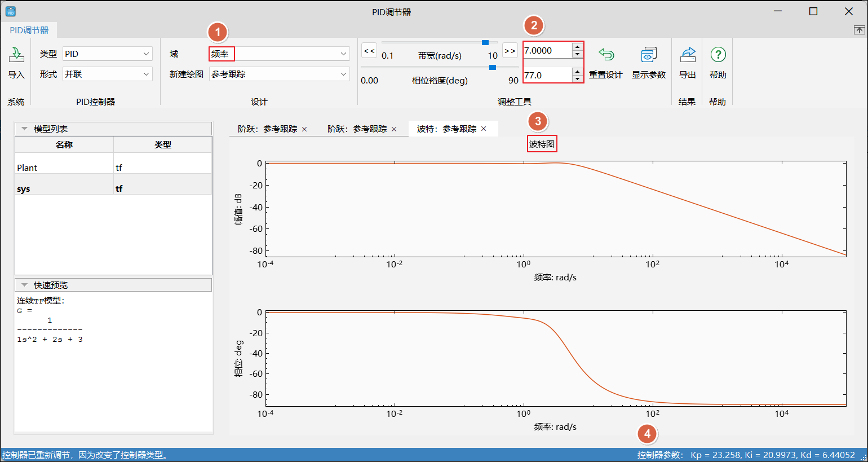
Task: Collapse the 模型列表 panel
Action: 24,129
